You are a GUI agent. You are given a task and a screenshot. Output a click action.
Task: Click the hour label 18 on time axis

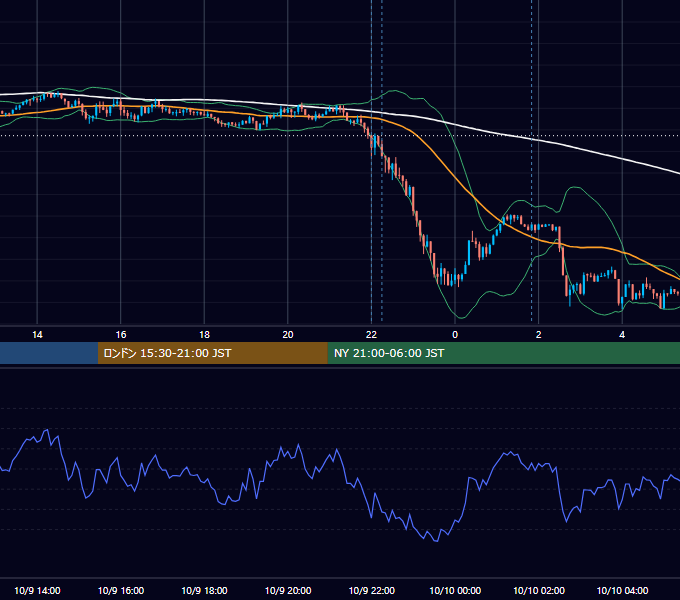204,335
